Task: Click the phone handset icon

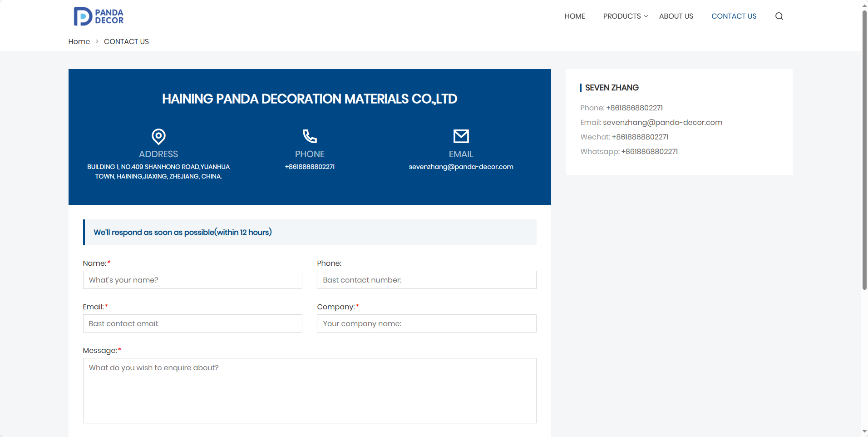Action: [x=310, y=136]
